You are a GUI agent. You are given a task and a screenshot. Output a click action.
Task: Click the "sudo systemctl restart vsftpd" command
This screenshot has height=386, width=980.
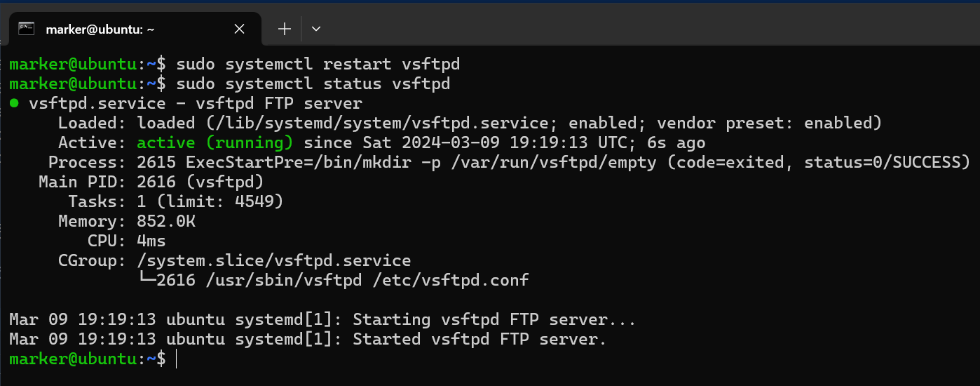point(318,65)
